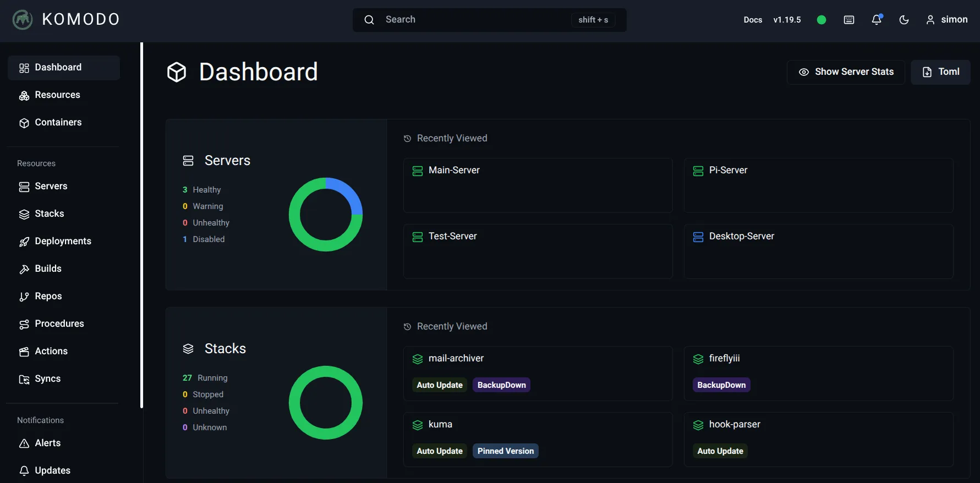The height and width of the screenshot is (483, 980).
Task: Click the Stacks section heading
Action: [225, 349]
